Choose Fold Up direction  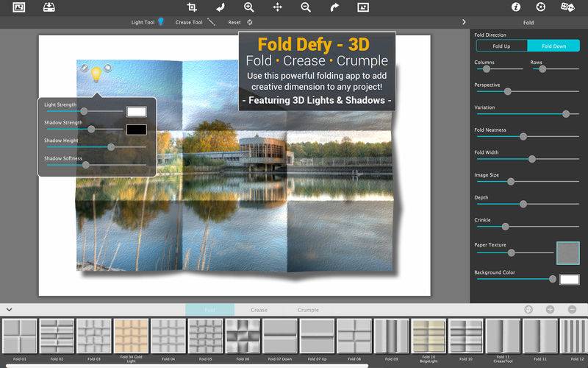pyautogui.click(x=502, y=46)
